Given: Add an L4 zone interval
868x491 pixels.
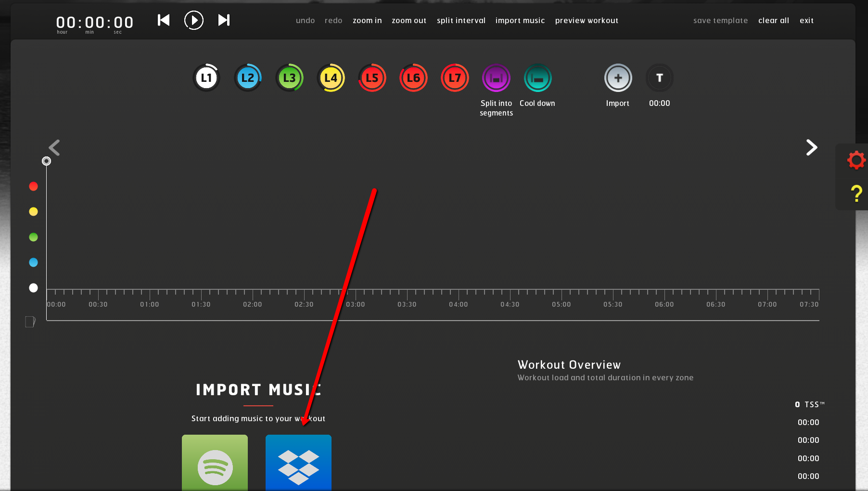Looking at the screenshot, I should coord(331,78).
